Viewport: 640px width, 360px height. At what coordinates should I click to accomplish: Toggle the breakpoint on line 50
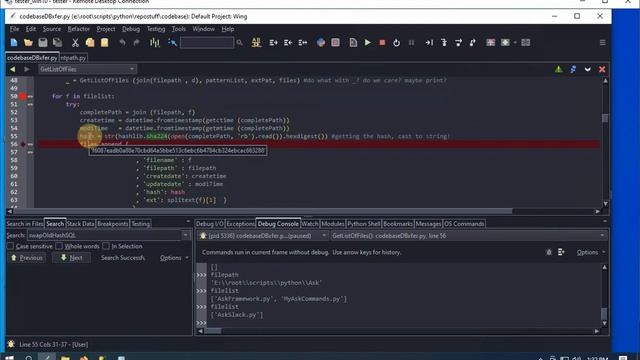click(22, 96)
